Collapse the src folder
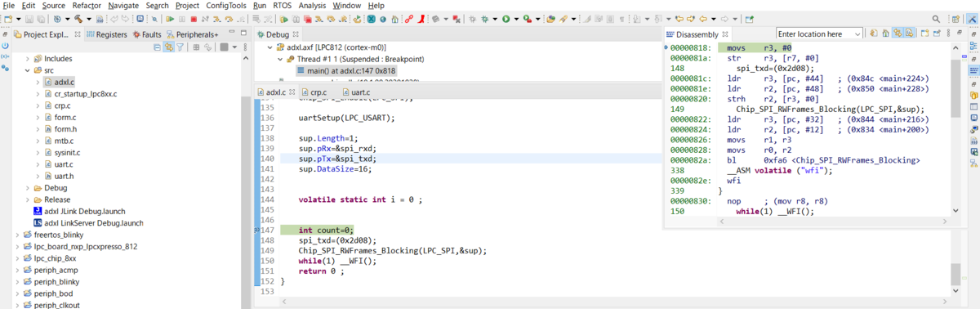This screenshot has width=980, height=309. 27,70
